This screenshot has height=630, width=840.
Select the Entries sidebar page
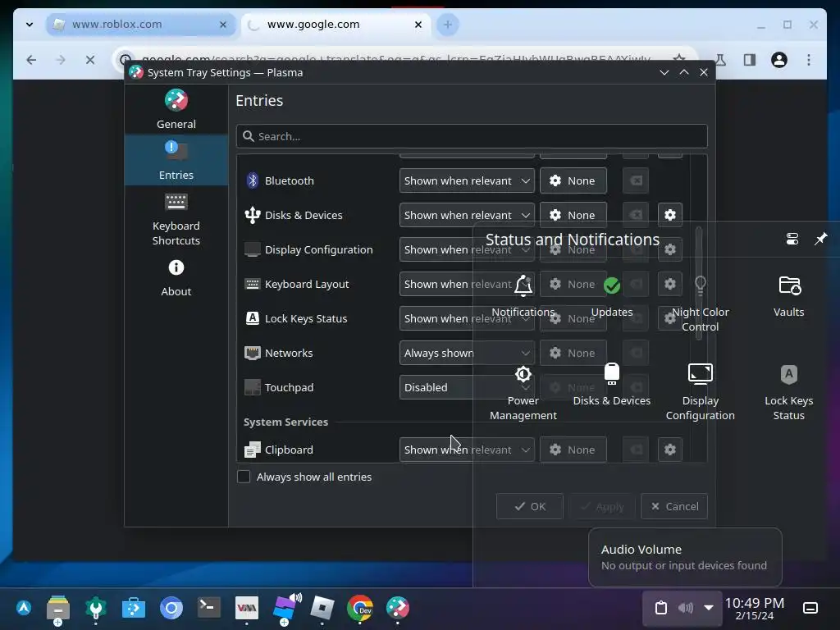tap(176, 160)
